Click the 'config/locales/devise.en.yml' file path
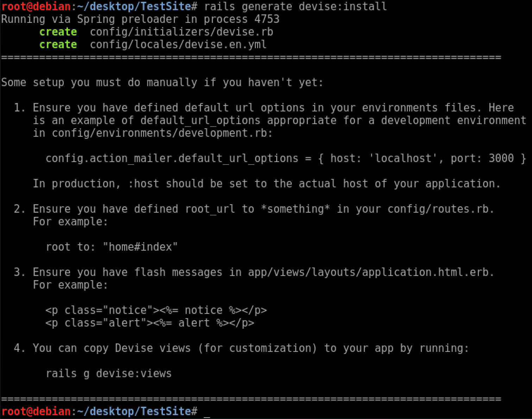This screenshot has width=532, height=419. (x=178, y=45)
